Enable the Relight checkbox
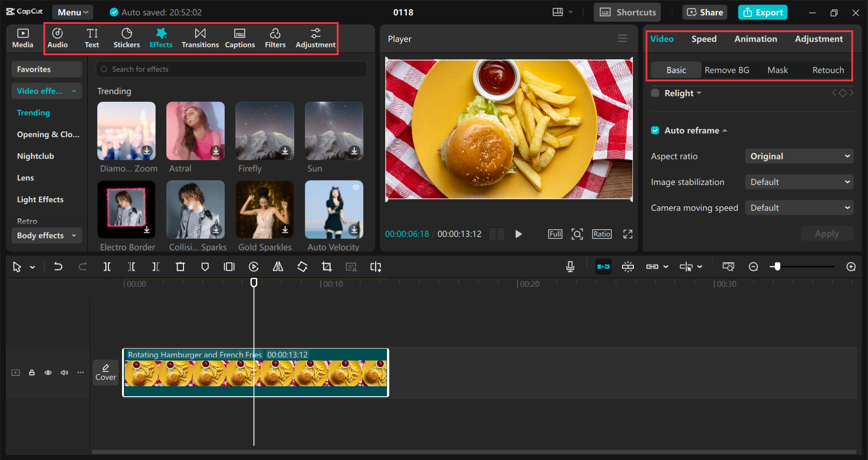The image size is (868, 460). [x=655, y=93]
